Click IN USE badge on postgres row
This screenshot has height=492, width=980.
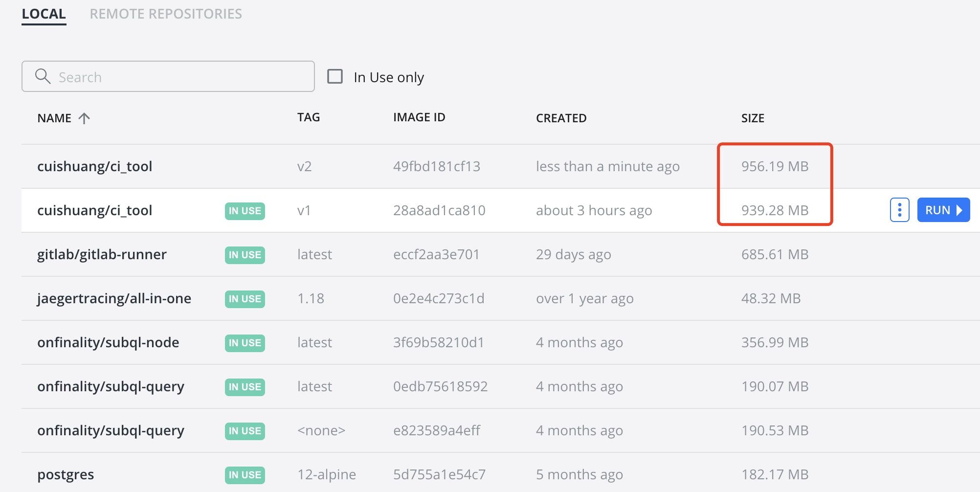tap(245, 475)
